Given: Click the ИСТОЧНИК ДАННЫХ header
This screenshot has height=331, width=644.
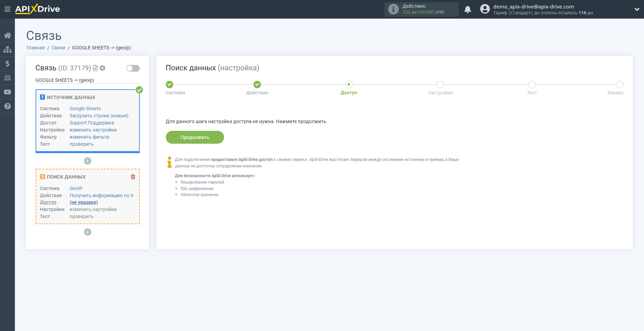Looking at the screenshot, I should tap(71, 97).
